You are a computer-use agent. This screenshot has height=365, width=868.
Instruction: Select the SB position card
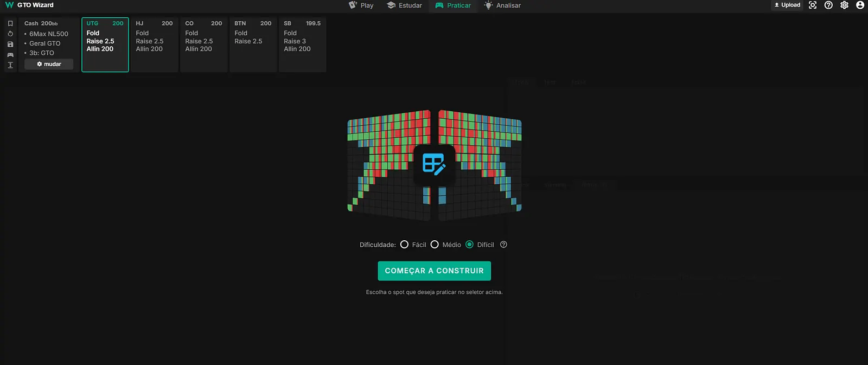(x=302, y=44)
